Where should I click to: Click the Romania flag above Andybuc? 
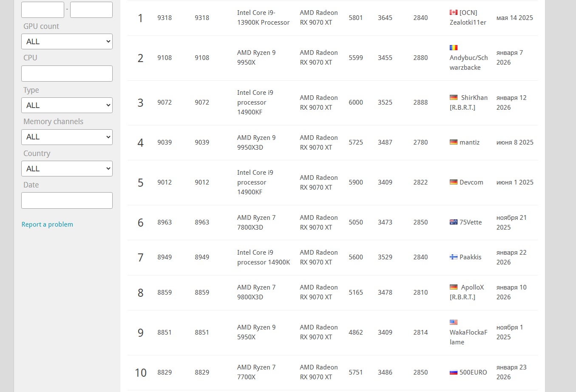[x=454, y=48]
